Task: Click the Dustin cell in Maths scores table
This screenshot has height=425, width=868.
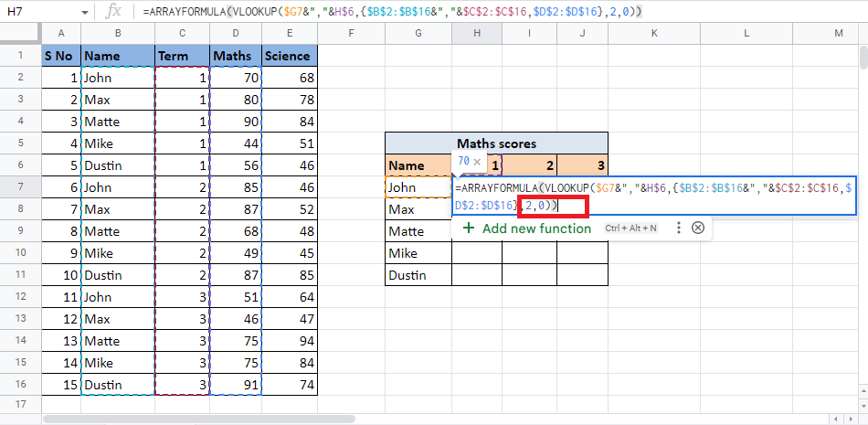Action: [418, 275]
